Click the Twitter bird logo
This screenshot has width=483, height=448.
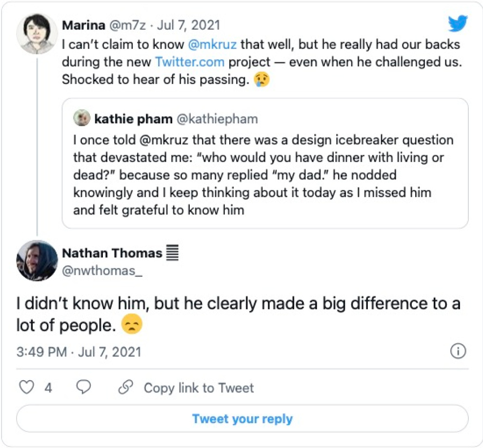tap(458, 24)
